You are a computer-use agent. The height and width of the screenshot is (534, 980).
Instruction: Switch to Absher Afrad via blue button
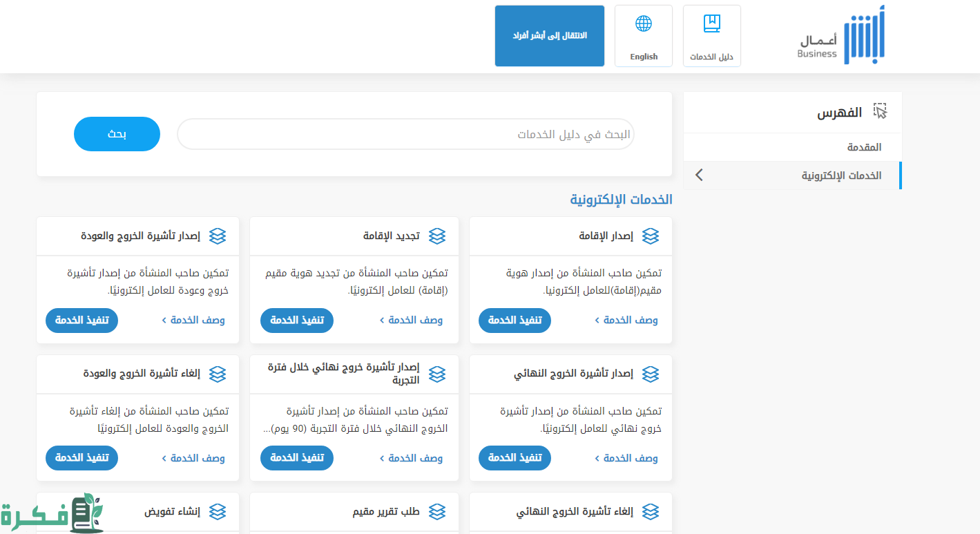[x=550, y=36]
